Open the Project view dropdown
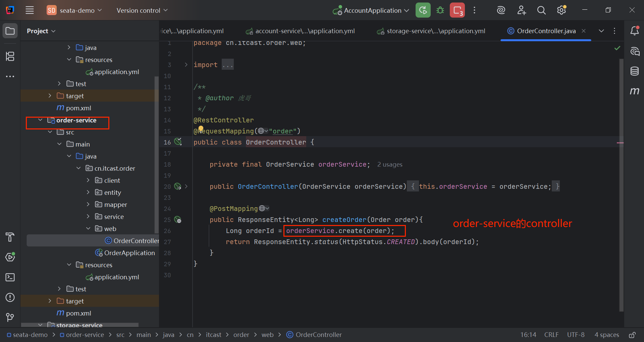Image resolution: width=644 pixels, height=342 pixels. pos(41,31)
